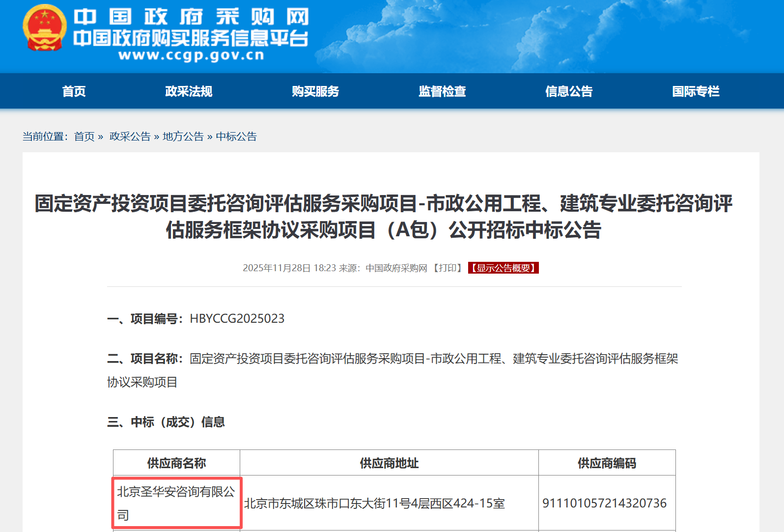Open the 地方公告 breadcrumb link

pos(183,137)
